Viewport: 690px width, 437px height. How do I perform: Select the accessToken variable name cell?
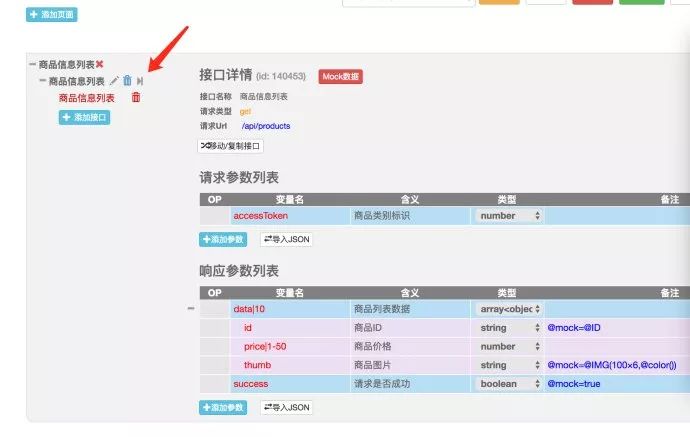tap(290, 216)
